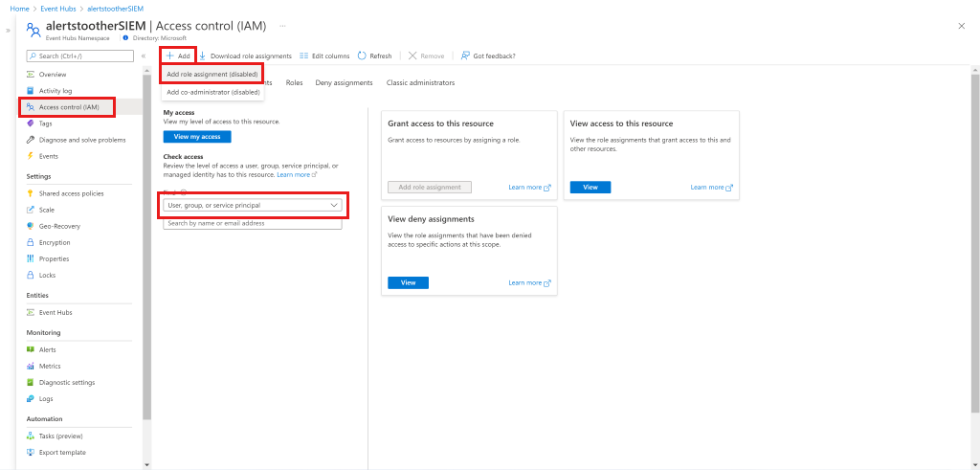
Task: Click the Got feedback person icon
Action: pyautogui.click(x=465, y=56)
